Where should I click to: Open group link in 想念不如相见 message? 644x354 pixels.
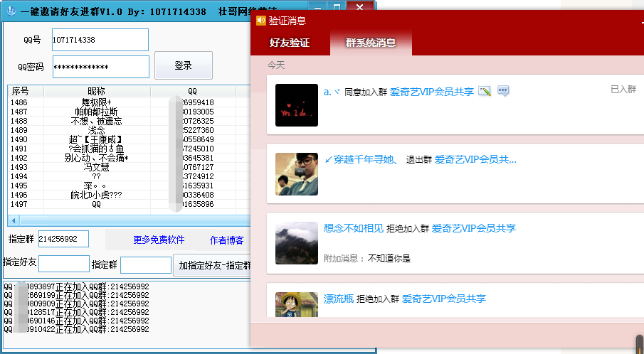click(x=473, y=228)
